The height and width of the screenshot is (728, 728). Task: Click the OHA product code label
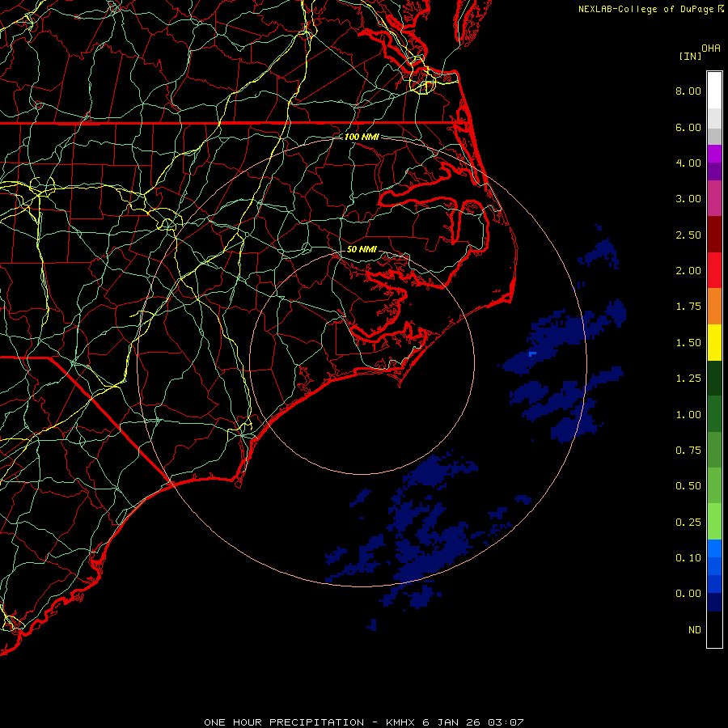click(x=711, y=49)
